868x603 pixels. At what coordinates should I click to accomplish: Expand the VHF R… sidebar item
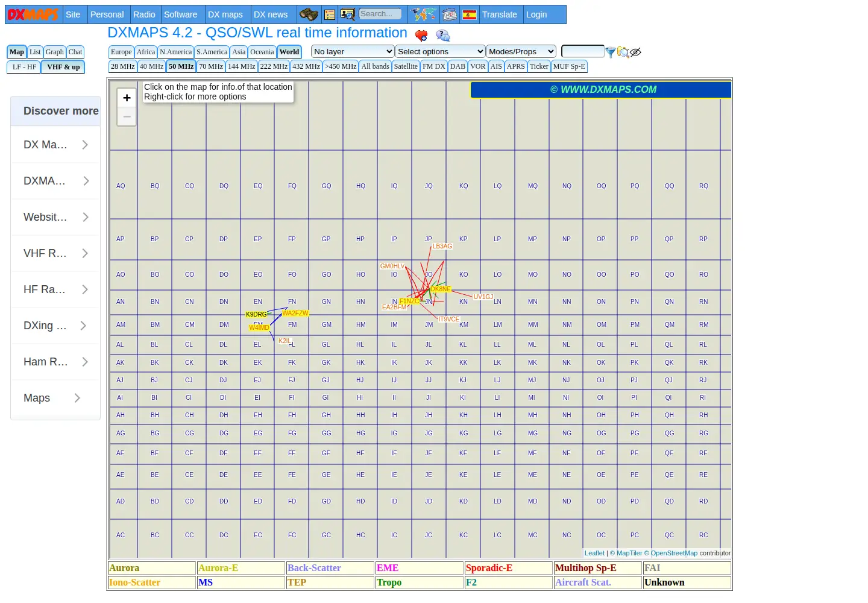click(55, 253)
